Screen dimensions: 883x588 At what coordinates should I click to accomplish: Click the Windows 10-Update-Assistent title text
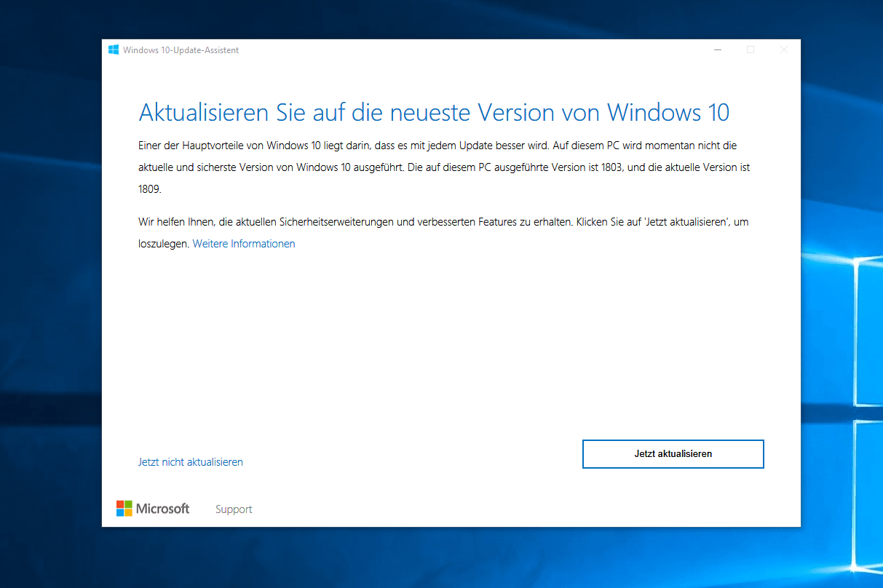tap(181, 50)
